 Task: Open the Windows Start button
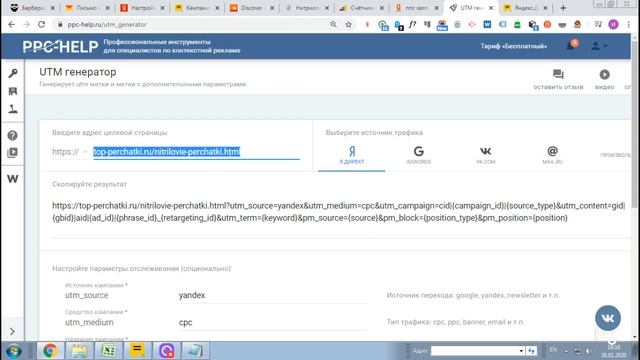14,351
